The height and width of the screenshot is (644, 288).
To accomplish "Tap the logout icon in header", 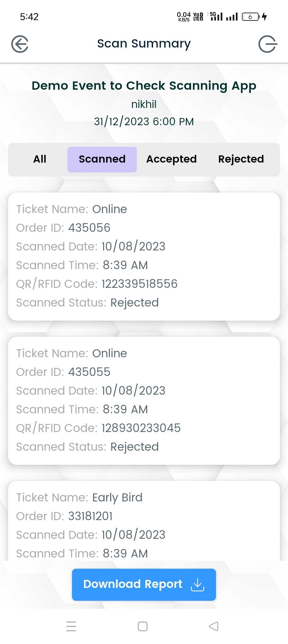I will pos(267,44).
